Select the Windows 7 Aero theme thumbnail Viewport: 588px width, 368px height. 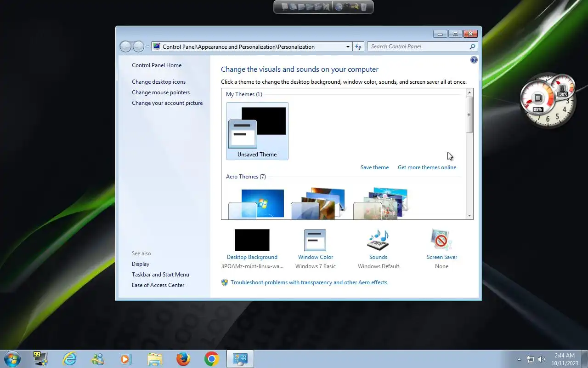coord(257,204)
